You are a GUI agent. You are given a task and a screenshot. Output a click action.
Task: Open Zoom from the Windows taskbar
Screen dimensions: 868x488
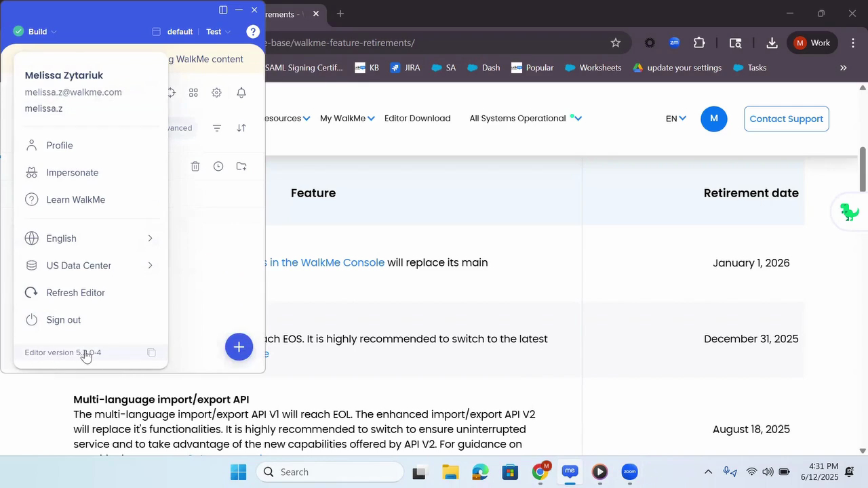629,472
